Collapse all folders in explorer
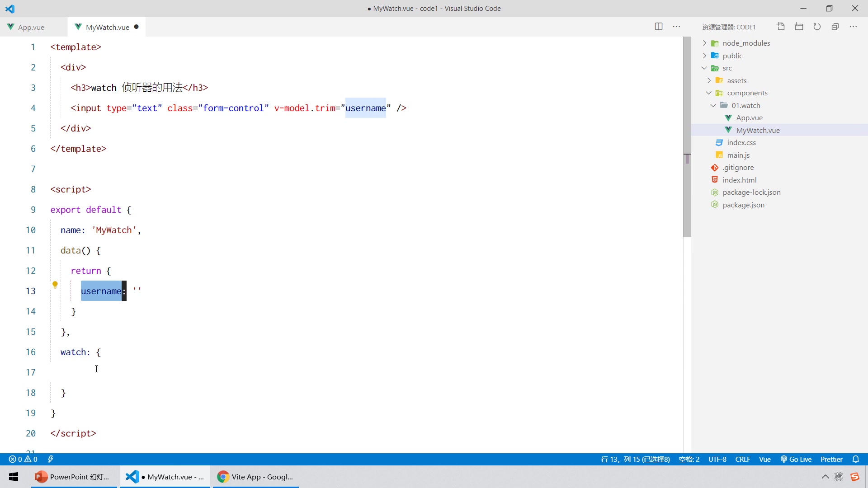The width and height of the screenshot is (868, 488). (835, 27)
